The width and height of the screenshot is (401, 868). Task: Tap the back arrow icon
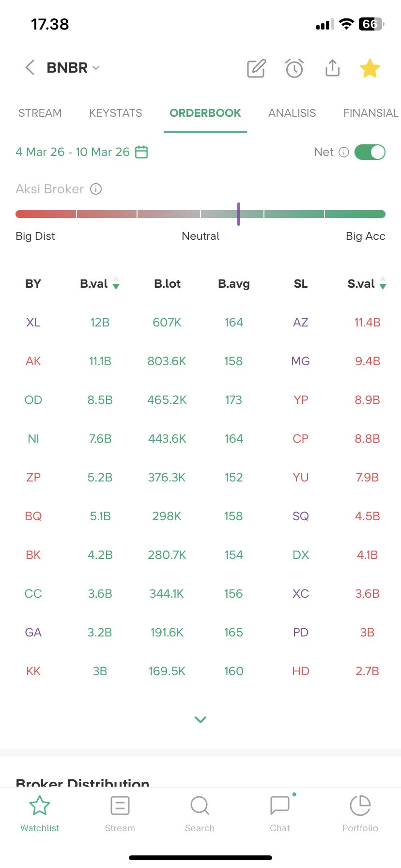pyautogui.click(x=30, y=68)
